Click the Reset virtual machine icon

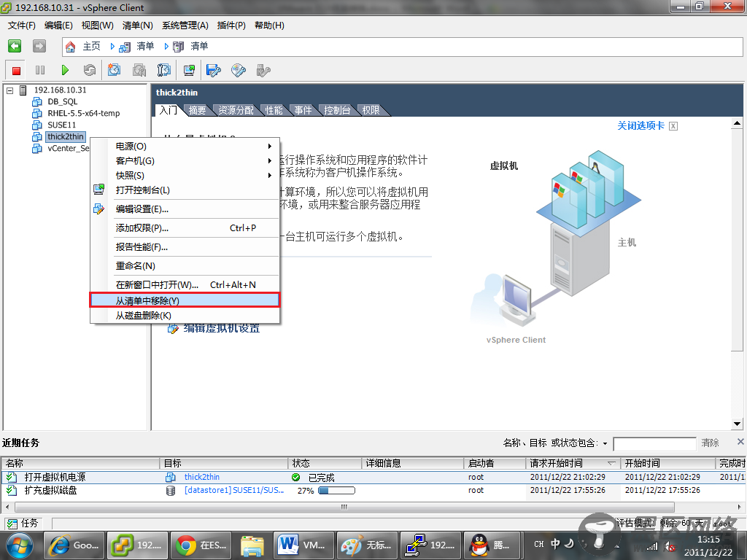coord(90,71)
